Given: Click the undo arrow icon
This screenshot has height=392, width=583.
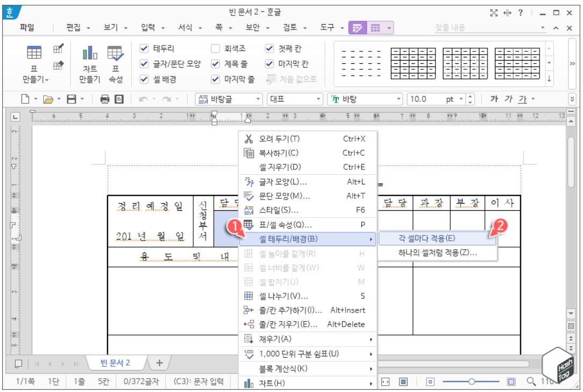Looking at the screenshot, I should tap(143, 99).
